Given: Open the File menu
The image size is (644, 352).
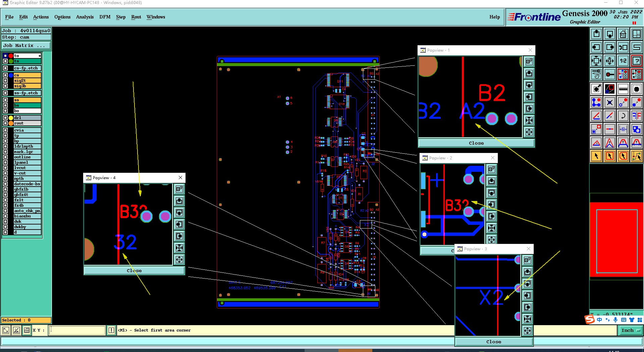Looking at the screenshot, I should pos(9,17).
